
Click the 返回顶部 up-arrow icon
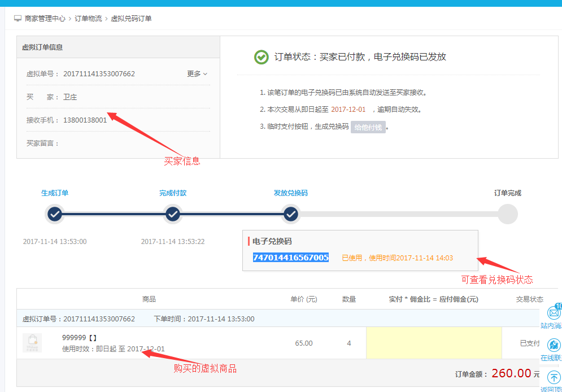tap(554, 377)
